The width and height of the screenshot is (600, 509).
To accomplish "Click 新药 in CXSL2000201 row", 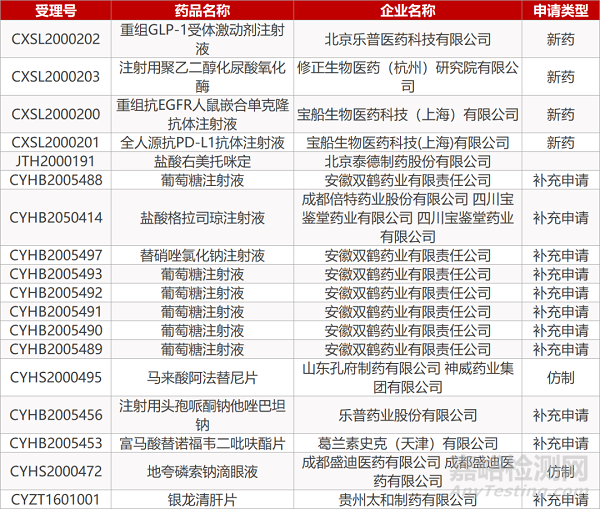I will 561,142.
